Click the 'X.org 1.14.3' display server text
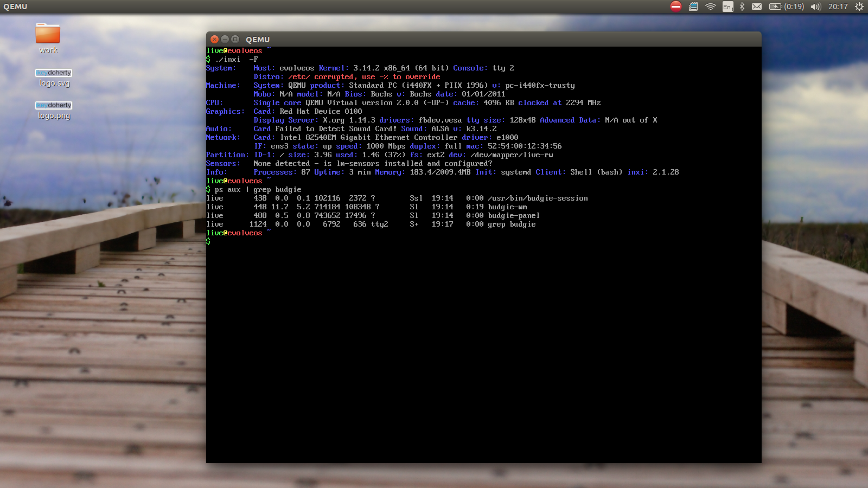 [349, 120]
